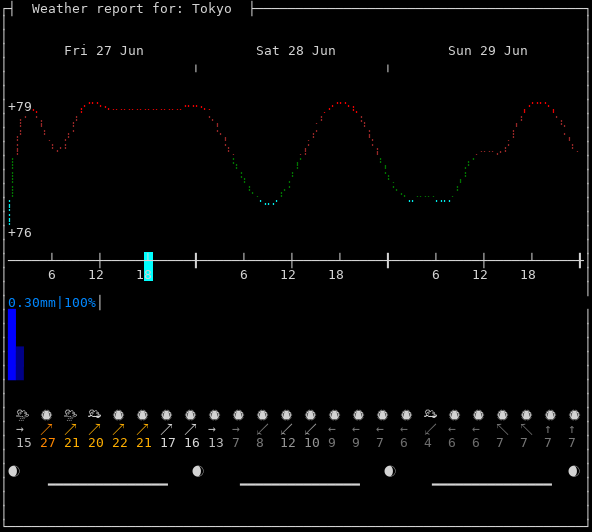Screen dimensions: 592x532
Task: Click the orange wind speed value '20'
Action: [96, 443]
